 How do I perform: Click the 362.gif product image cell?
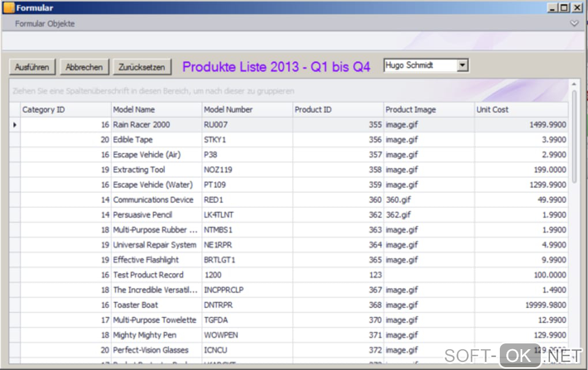tap(429, 215)
